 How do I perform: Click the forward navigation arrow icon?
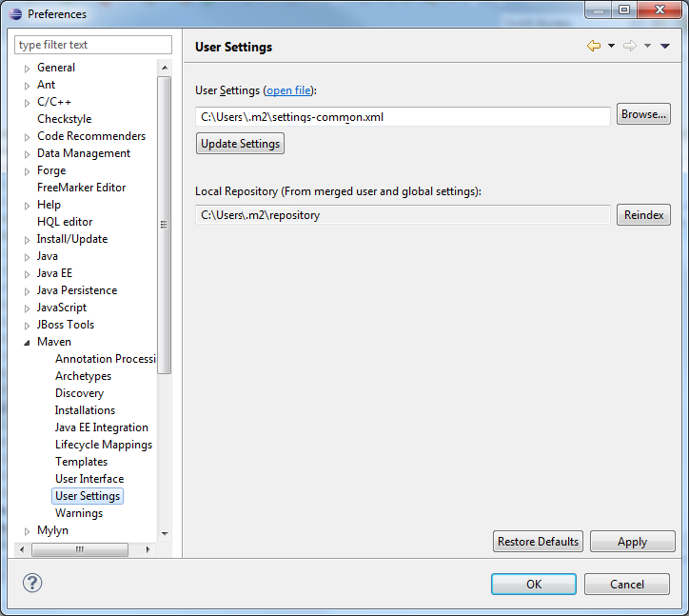point(629,46)
